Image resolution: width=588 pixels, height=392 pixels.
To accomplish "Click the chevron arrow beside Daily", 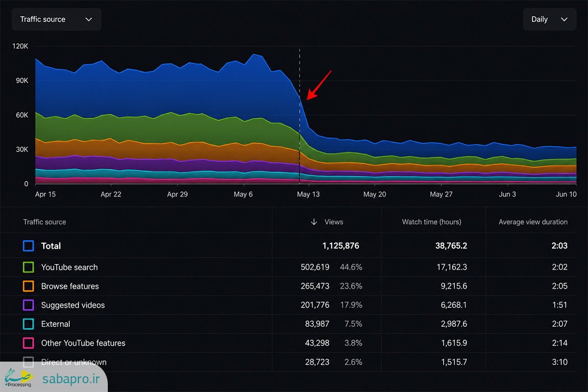I will [564, 20].
